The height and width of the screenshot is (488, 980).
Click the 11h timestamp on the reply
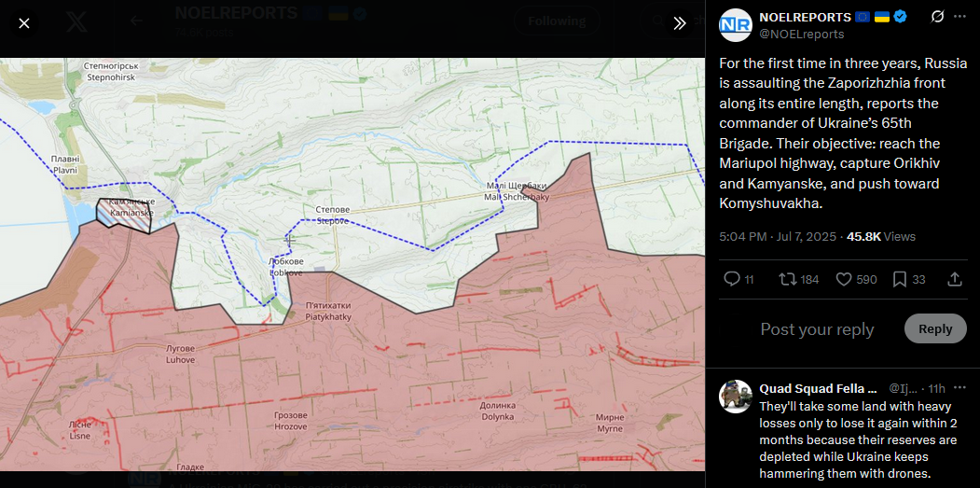pos(936,388)
